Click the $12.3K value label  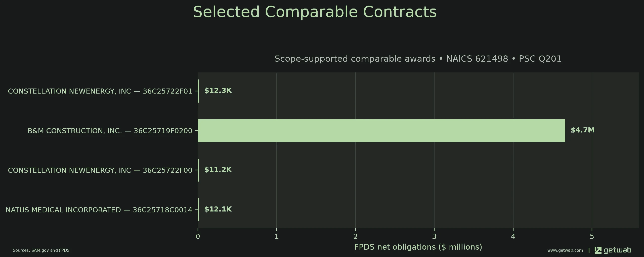(218, 91)
